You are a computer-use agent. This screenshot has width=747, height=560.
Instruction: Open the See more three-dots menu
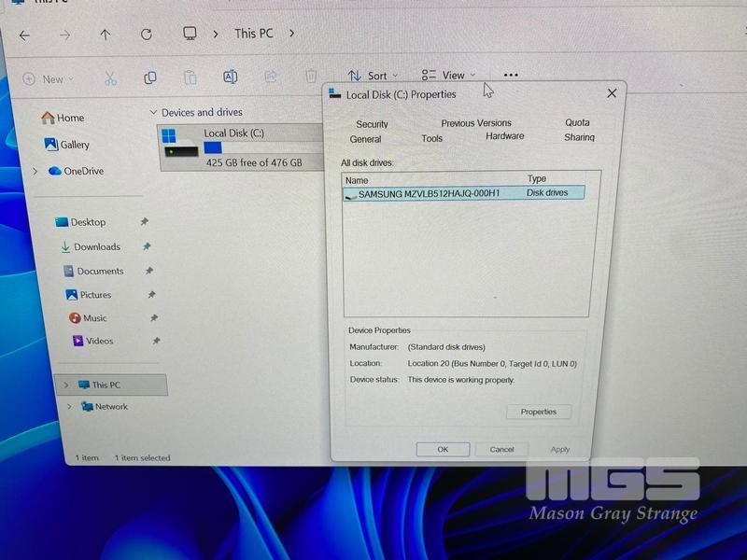pos(510,76)
